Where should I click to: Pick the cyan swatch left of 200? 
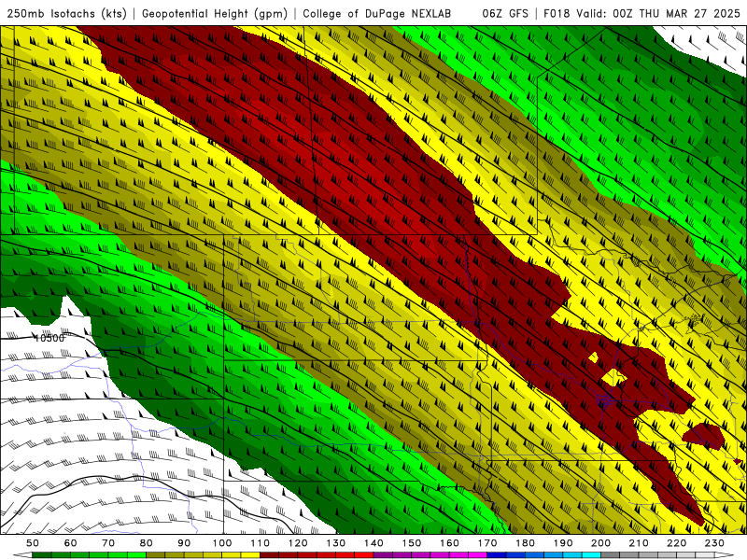(591, 555)
